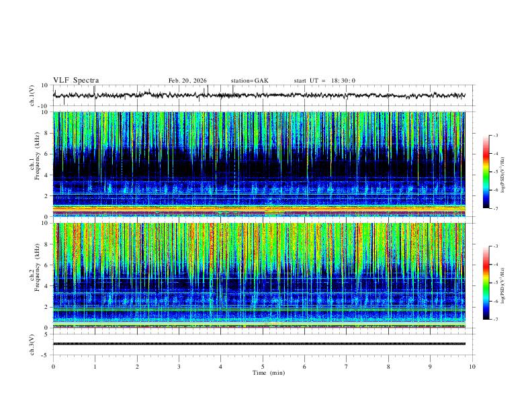Click the "7" tick on the time axis
Viewport: 532px width, 411px height.
coord(347,367)
